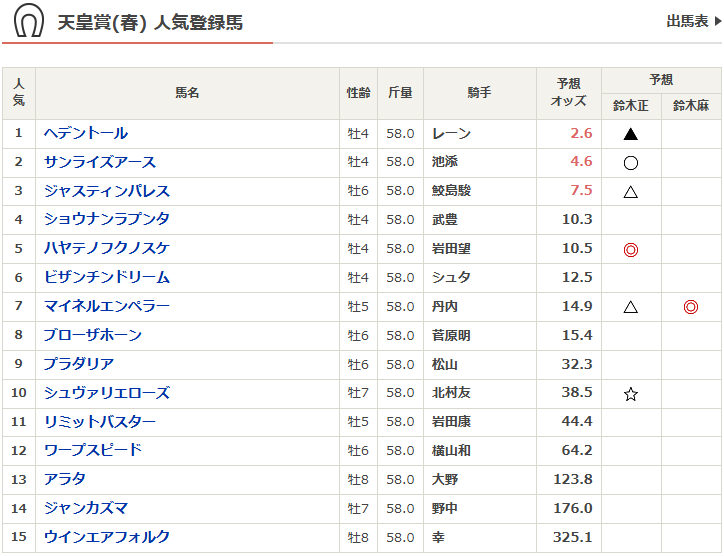Click black triangle mark for ヘデントール
The height and width of the screenshot is (556, 724).
click(630, 134)
